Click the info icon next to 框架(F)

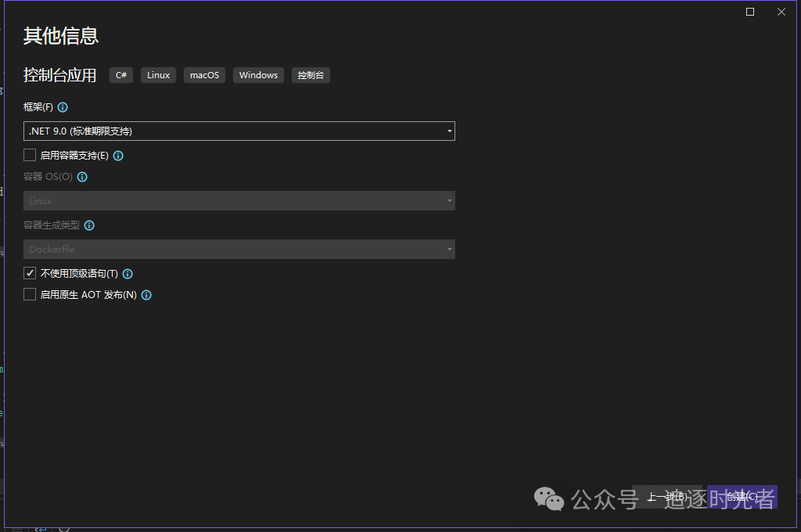coord(63,107)
